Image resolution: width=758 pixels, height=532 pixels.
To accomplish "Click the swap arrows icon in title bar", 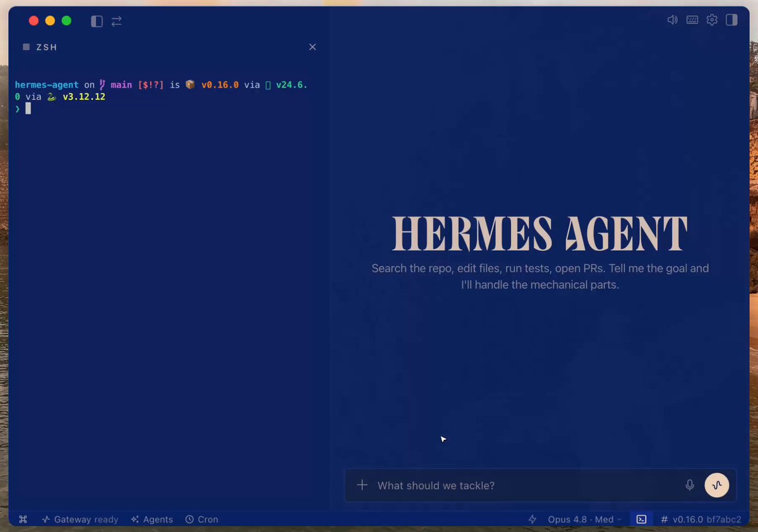I will point(116,21).
